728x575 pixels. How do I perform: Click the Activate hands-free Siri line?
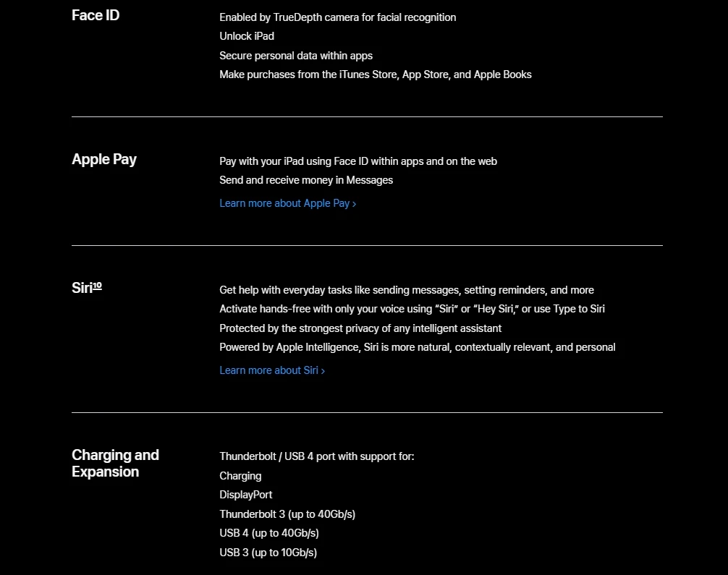(x=412, y=309)
